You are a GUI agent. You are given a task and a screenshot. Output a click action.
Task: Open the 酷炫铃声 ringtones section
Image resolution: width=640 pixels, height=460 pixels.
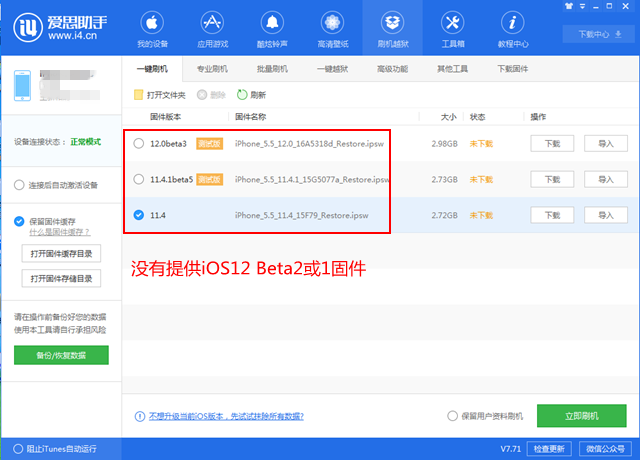point(272,29)
